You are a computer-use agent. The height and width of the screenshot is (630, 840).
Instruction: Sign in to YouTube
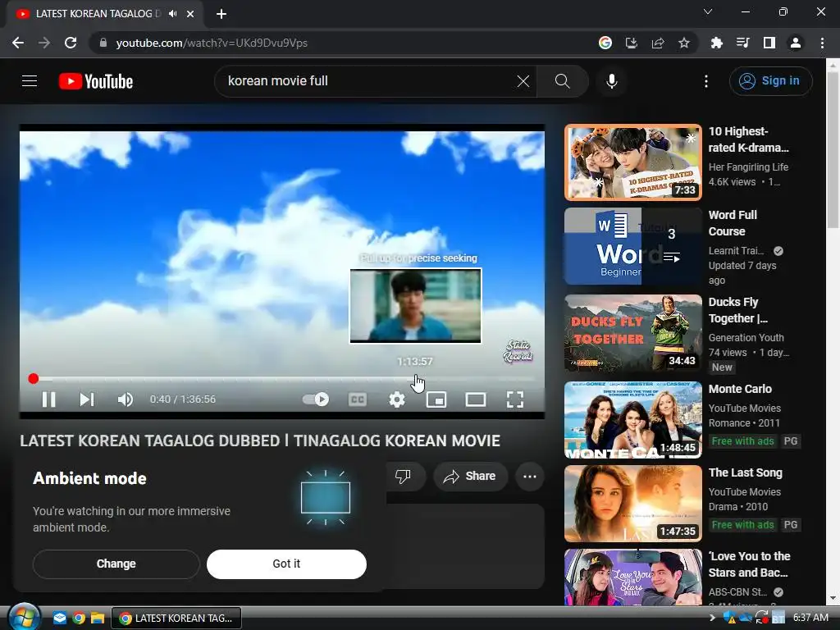tap(770, 81)
